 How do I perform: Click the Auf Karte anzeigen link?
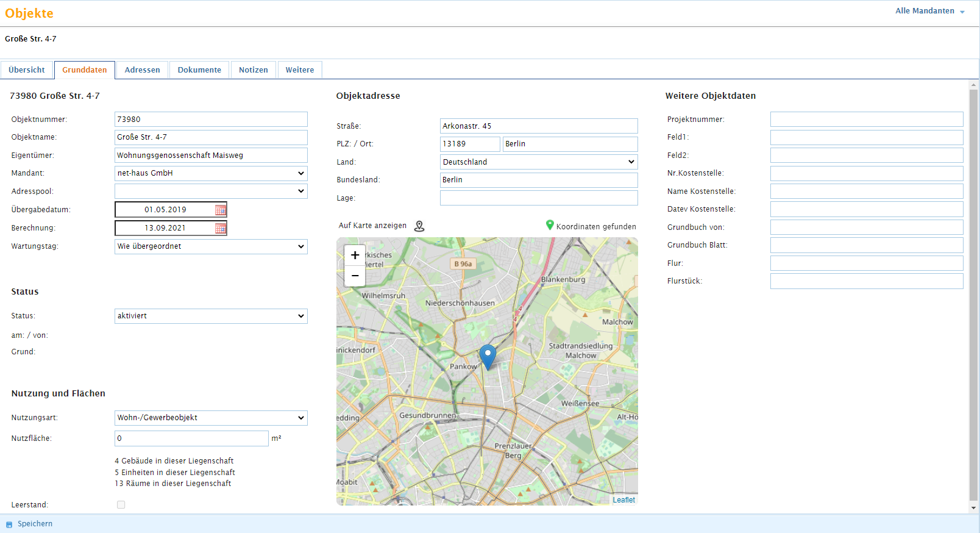pos(372,226)
